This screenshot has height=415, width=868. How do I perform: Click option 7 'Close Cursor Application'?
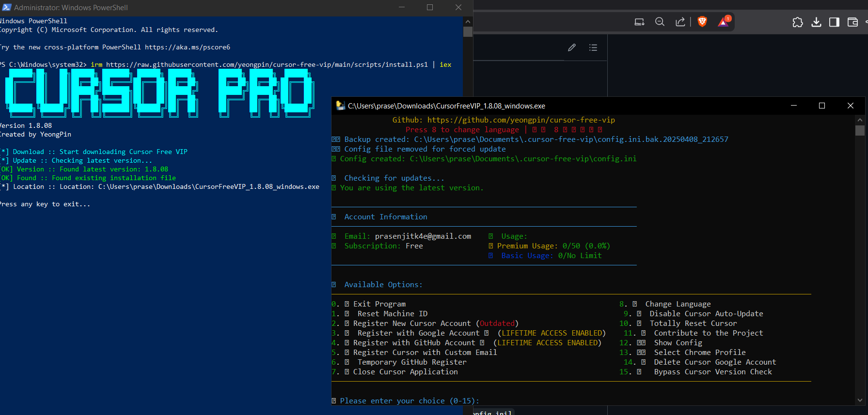[x=395, y=372]
